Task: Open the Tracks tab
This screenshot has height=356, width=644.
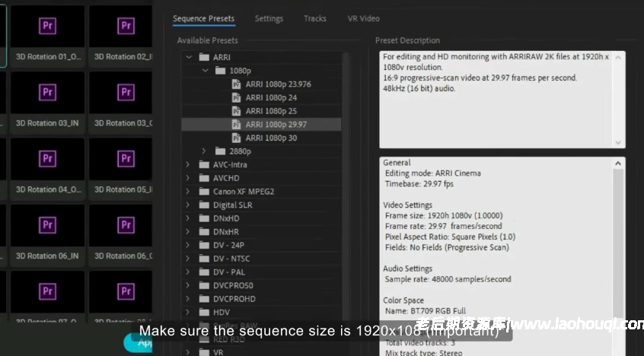Action: pos(315,18)
